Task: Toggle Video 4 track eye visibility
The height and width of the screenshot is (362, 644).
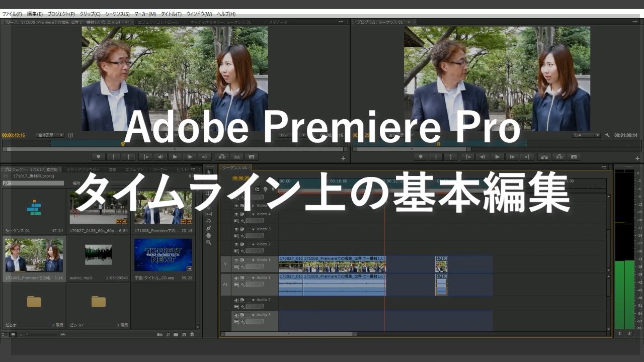Action: (x=236, y=214)
